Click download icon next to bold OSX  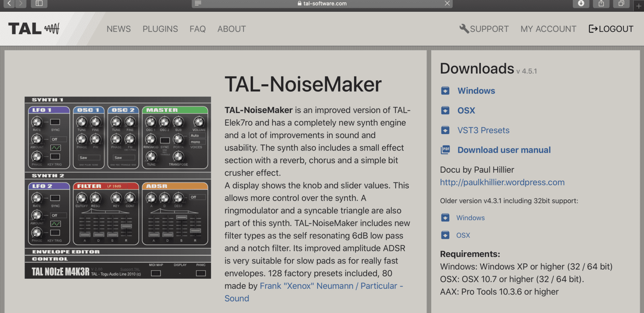pos(445,110)
